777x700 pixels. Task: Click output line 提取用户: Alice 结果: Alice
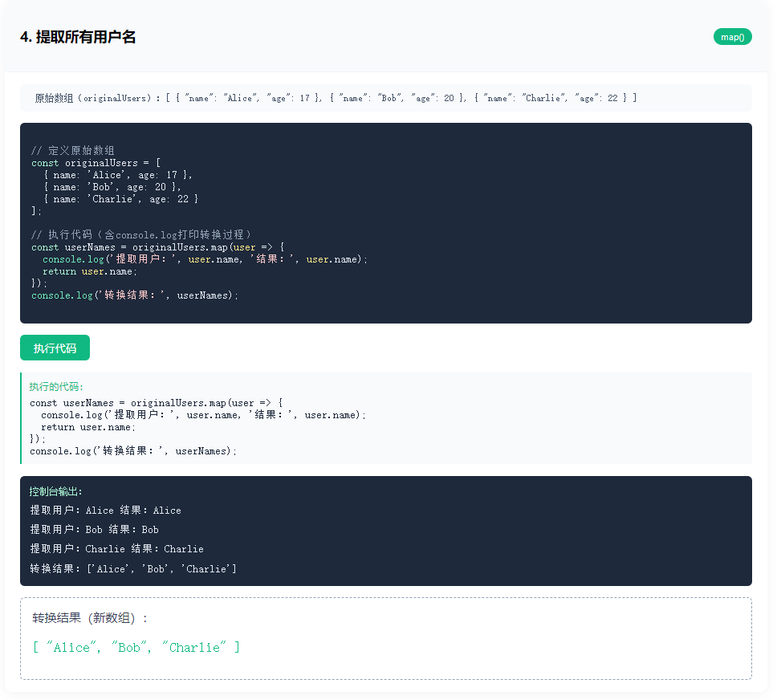coord(105,510)
